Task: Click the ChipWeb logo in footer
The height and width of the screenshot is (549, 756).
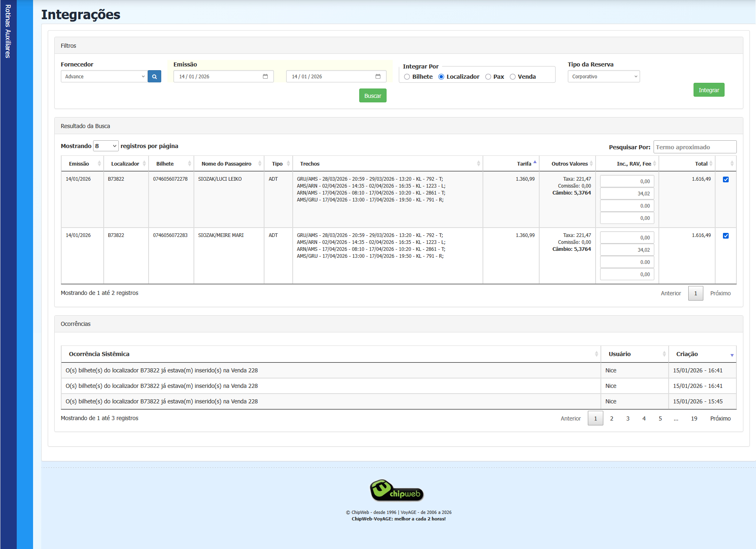Action: [396, 491]
